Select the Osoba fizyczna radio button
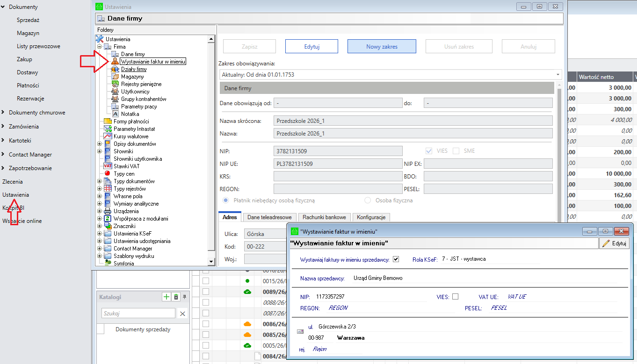 (368, 200)
